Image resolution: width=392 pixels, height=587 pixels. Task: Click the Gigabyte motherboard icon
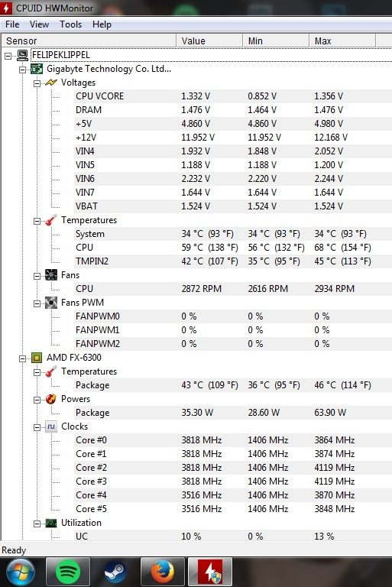37,69
